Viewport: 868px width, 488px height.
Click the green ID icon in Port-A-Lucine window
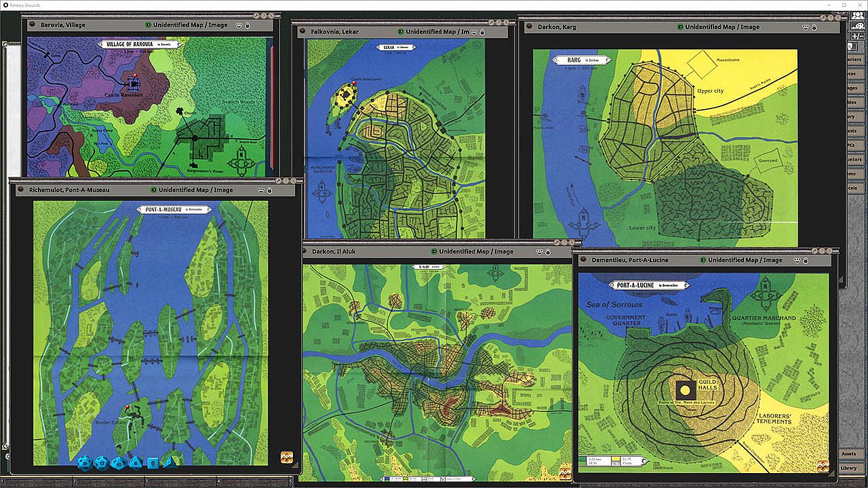coord(704,260)
